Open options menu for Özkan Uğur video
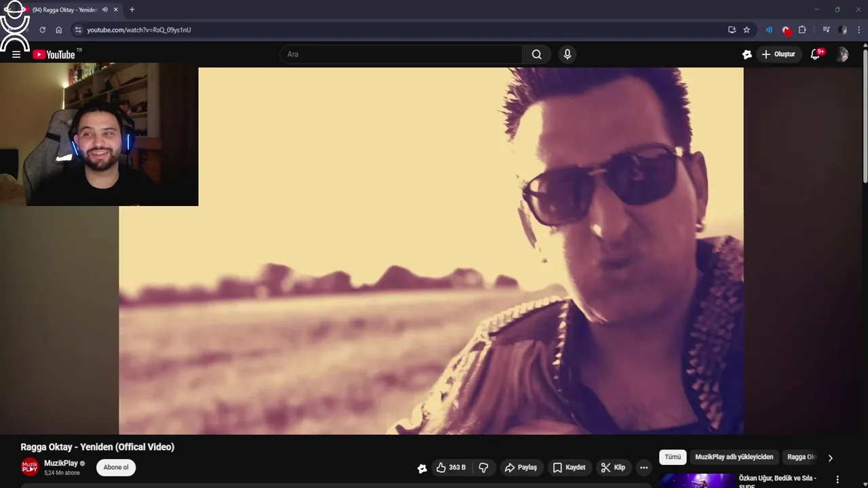The height and width of the screenshot is (488, 868). 837,479
